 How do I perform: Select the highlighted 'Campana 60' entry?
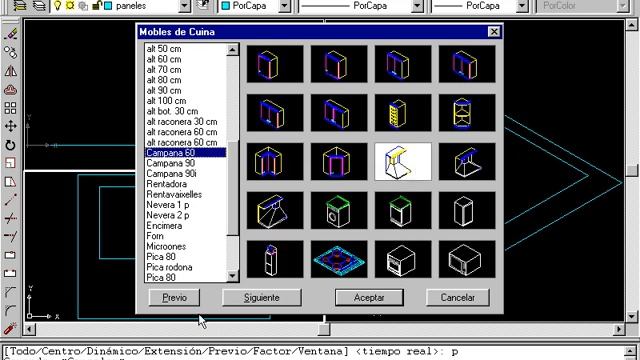[185, 153]
